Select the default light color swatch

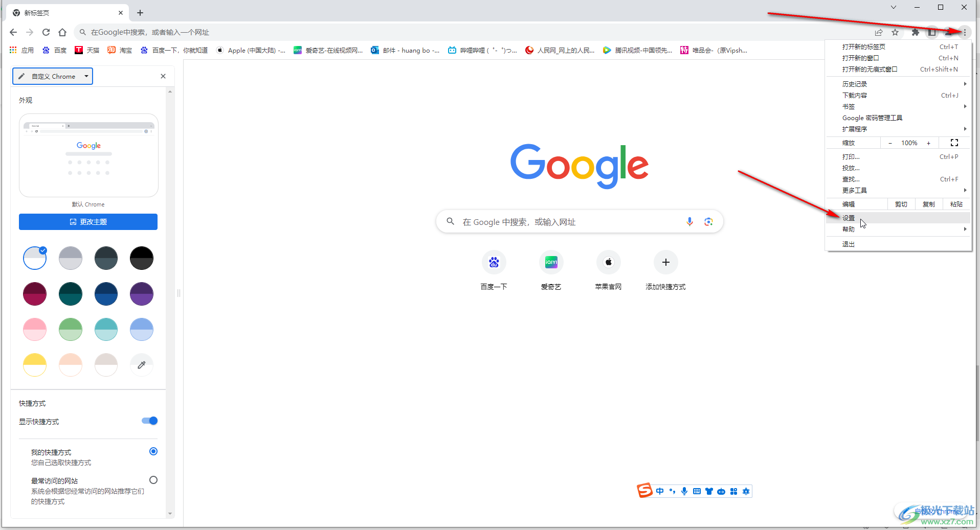point(35,258)
